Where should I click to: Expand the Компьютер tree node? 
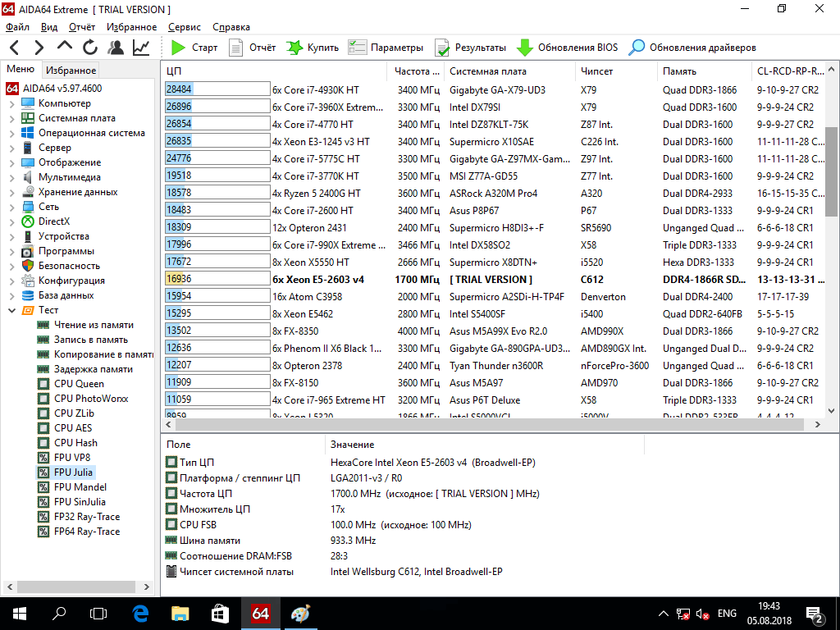pyautogui.click(x=11, y=104)
